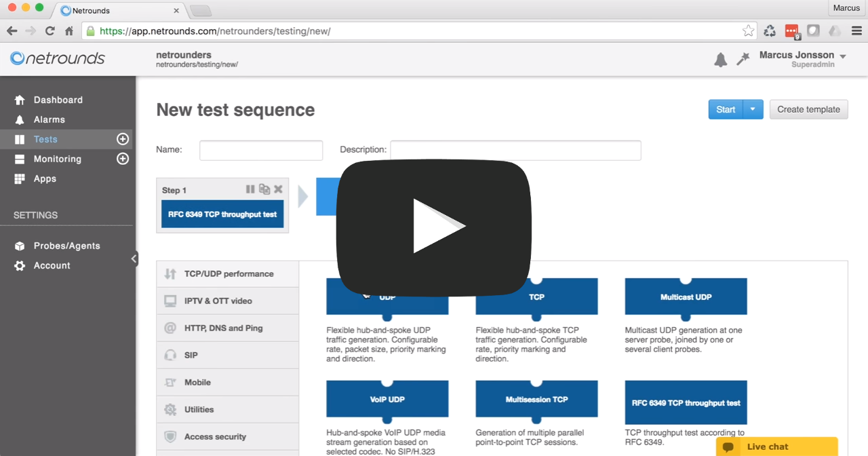
Task: Open Probes/Agents settings
Action: coord(66,246)
